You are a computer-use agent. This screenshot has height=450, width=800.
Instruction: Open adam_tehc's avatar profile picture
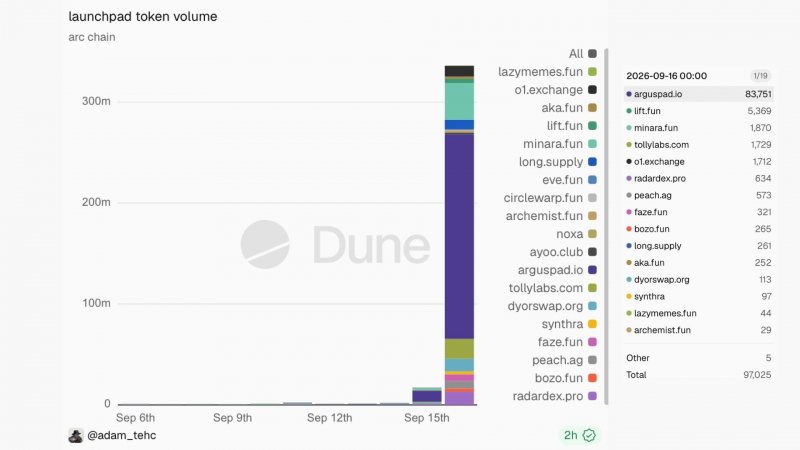pyautogui.click(x=76, y=435)
